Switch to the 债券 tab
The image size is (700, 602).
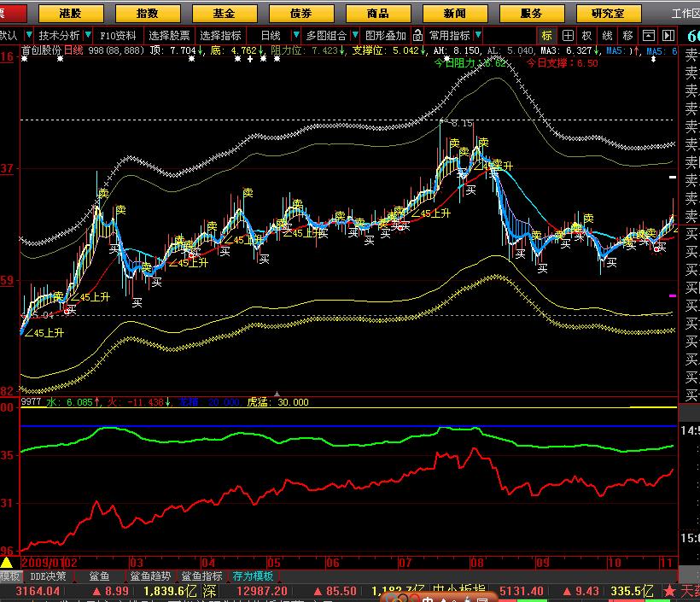[301, 14]
